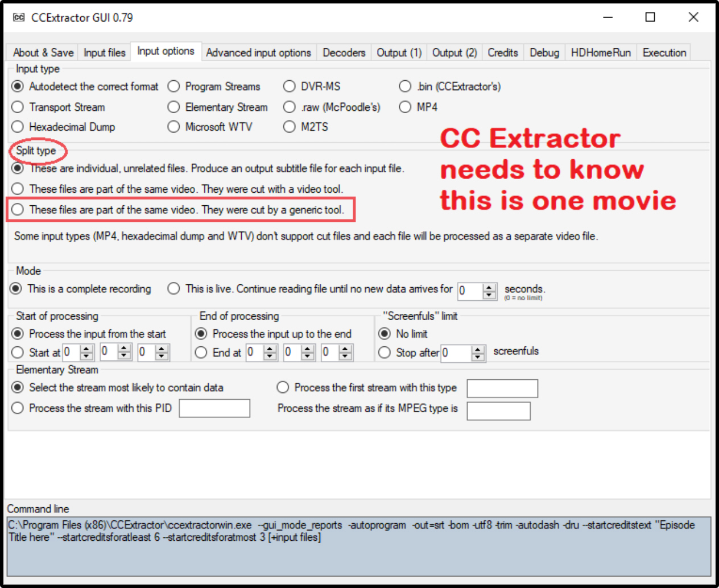Click the first stream type field

(502, 388)
